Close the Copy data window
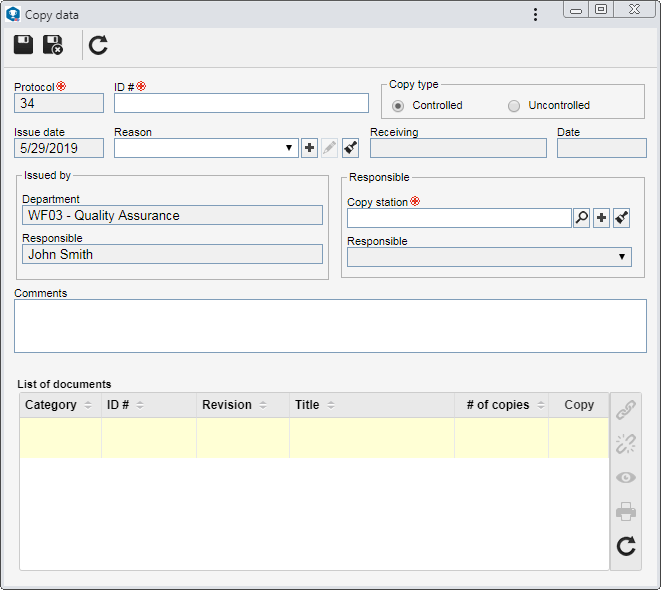The height and width of the screenshot is (590, 661). tap(634, 9)
